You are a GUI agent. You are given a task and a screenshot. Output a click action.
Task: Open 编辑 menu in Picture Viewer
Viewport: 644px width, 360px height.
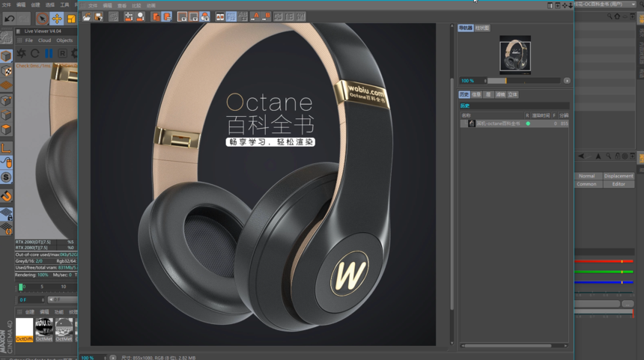[x=107, y=6]
